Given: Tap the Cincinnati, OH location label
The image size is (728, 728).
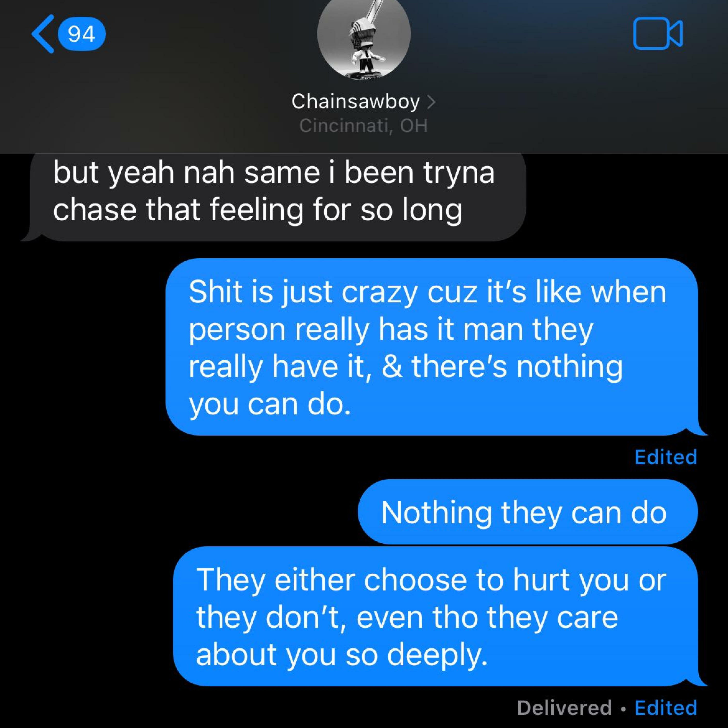Looking at the screenshot, I should (364, 126).
